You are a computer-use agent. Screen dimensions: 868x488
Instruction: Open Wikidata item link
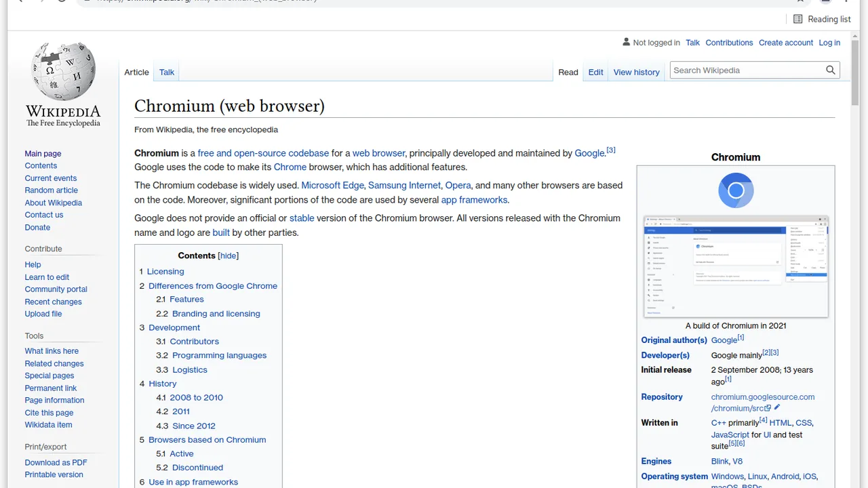(x=48, y=425)
